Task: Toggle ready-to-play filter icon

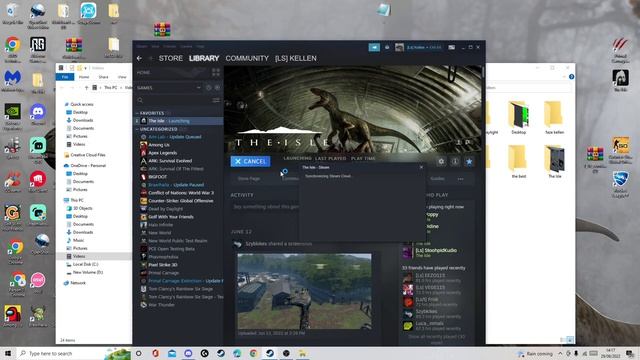Action: (x=217, y=88)
